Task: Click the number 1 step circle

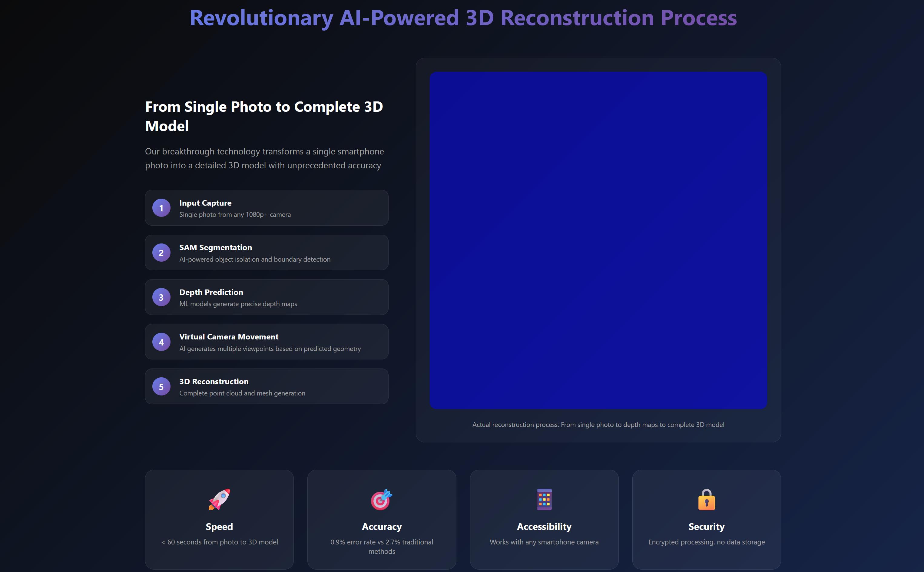Action: (161, 208)
